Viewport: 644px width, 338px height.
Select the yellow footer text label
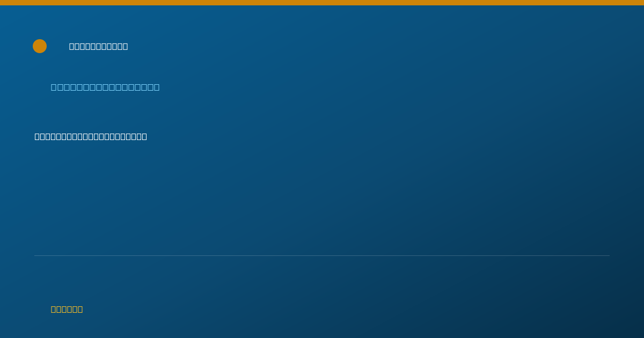[67, 309]
